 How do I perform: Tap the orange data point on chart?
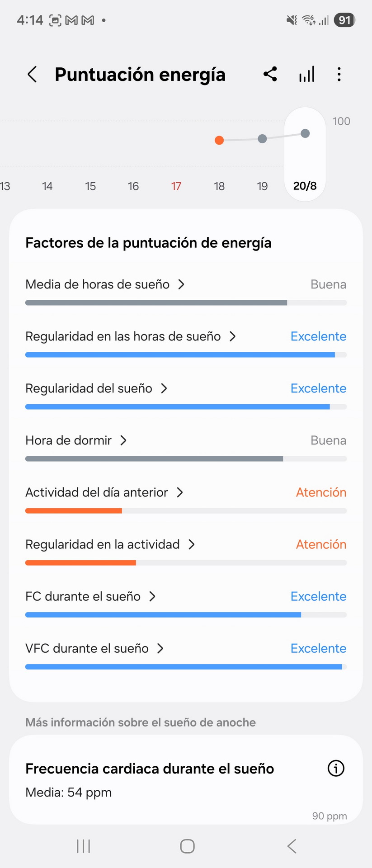[219, 140]
